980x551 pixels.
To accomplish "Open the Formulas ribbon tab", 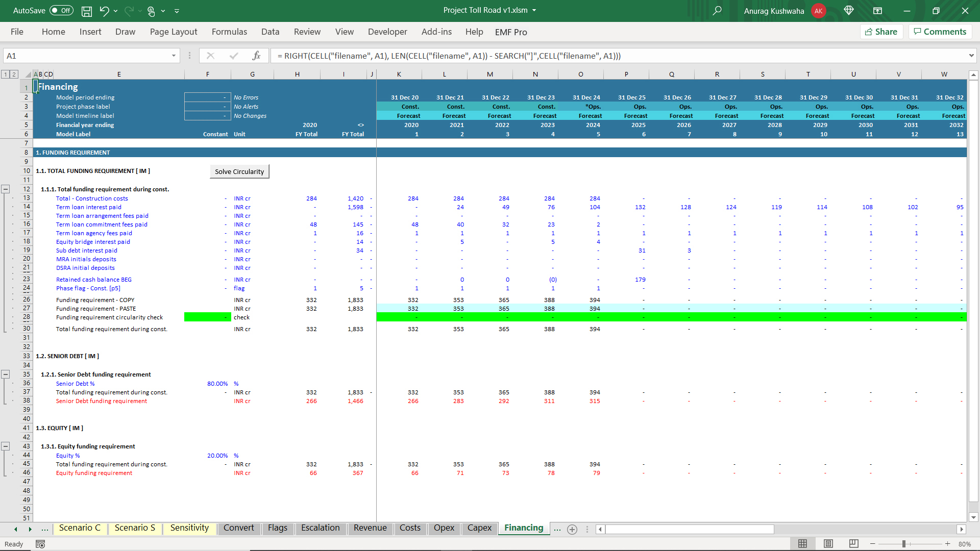I will (229, 32).
